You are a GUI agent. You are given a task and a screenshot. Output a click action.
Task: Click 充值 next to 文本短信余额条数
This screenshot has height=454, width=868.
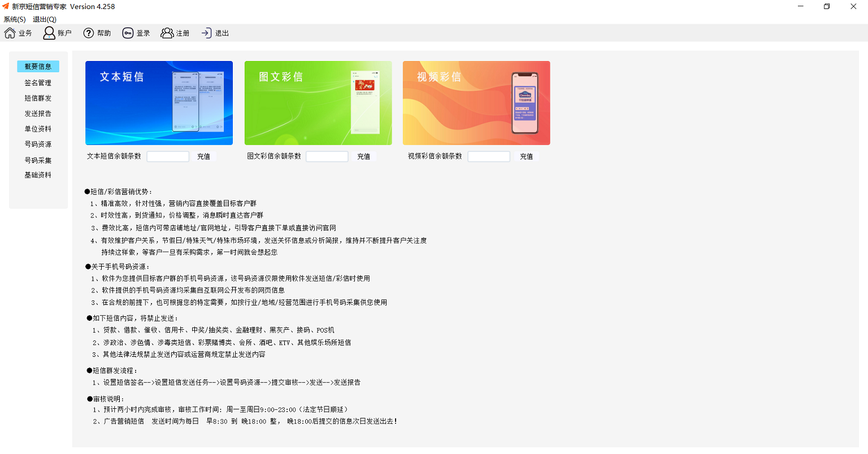[203, 156]
